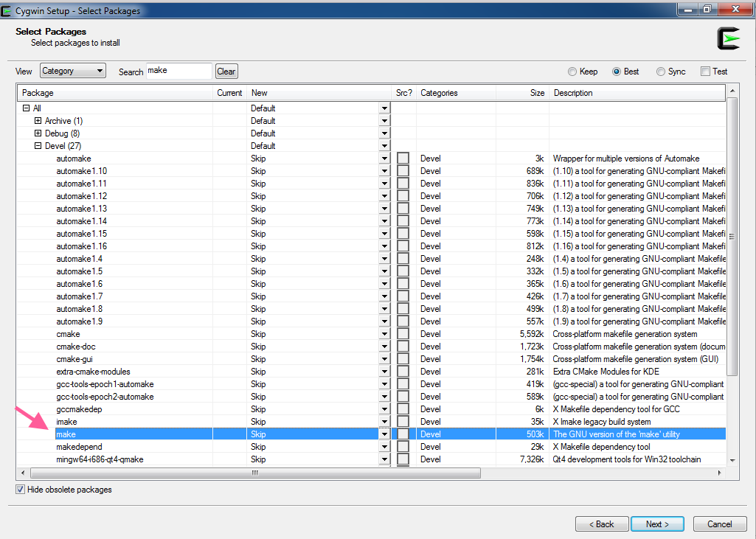Screen dimensions: 756x539
Task: Click the horizontal scrollbar right arrow
Action: coord(719,473)
